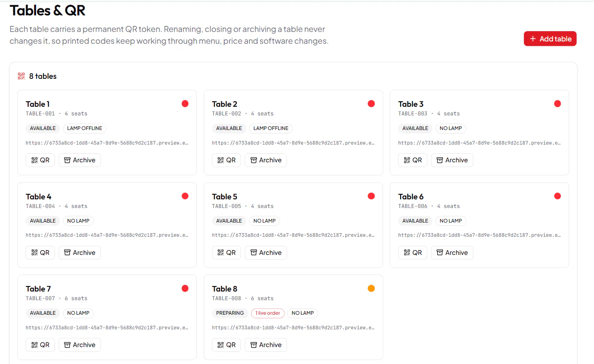The image size is (594, 364).
Task: Click the preview URL on Table 7
Action: tap(107, 328)
